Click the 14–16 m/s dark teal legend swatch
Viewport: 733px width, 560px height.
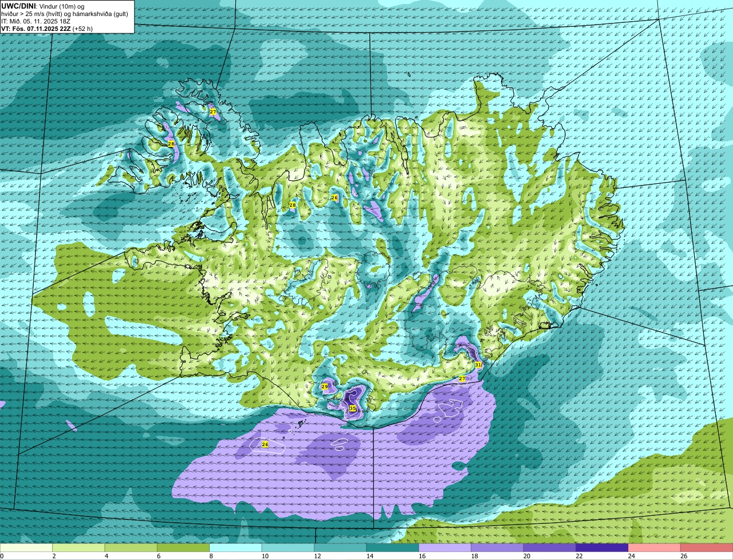click(x=393, y=548)
